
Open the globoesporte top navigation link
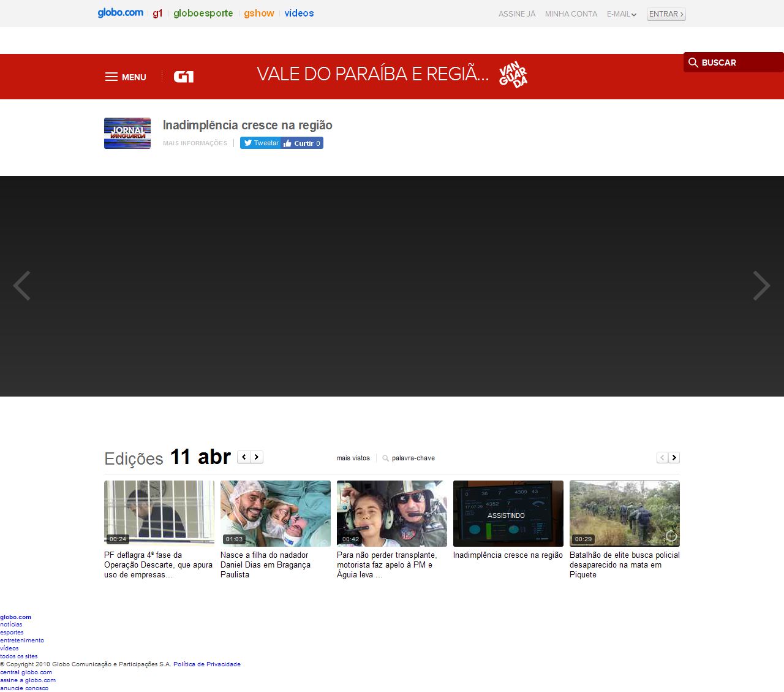[203, 13]
